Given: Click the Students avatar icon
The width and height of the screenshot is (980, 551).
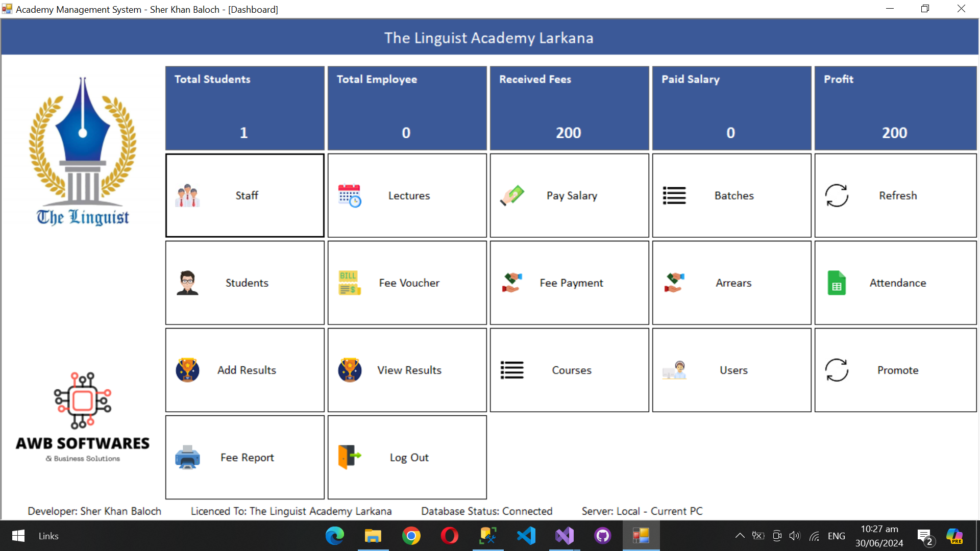Looking at the screenshot, I should pos(187,283).
